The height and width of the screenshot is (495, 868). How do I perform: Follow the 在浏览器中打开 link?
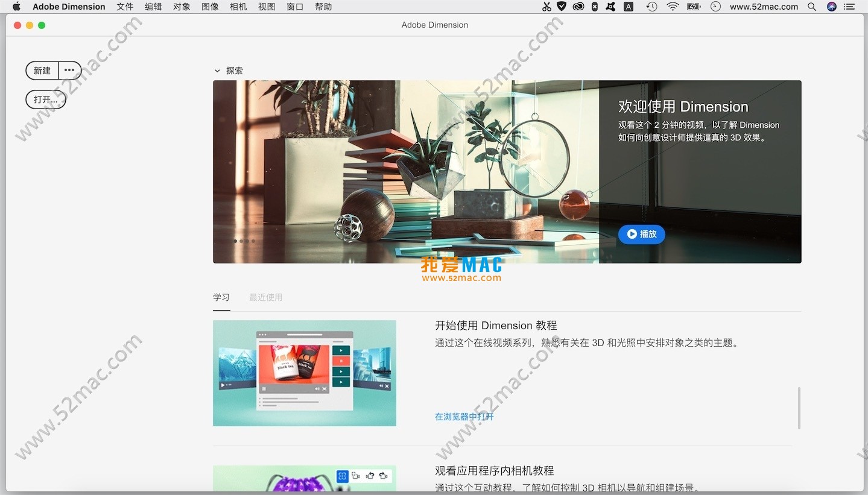click(464, 417)
